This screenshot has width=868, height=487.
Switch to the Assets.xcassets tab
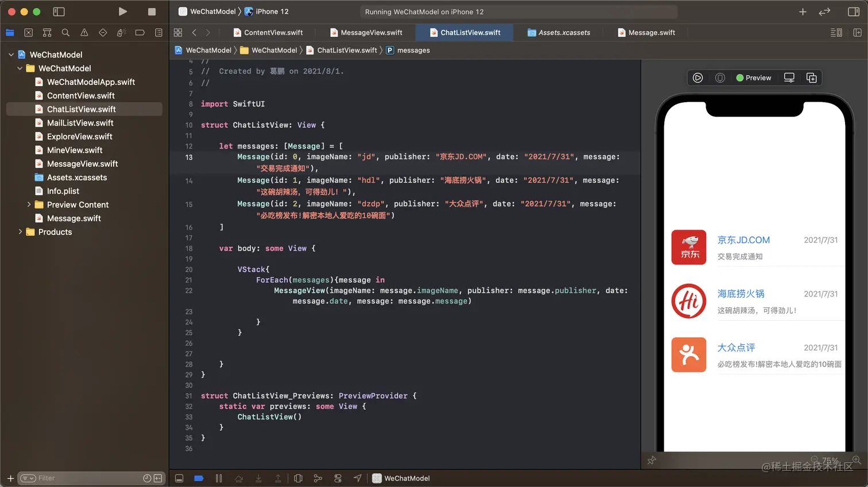tap(559, 33)
